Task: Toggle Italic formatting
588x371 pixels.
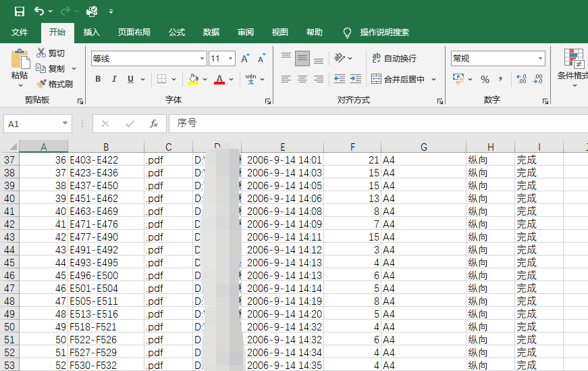Action: click(x=114, y=79)
